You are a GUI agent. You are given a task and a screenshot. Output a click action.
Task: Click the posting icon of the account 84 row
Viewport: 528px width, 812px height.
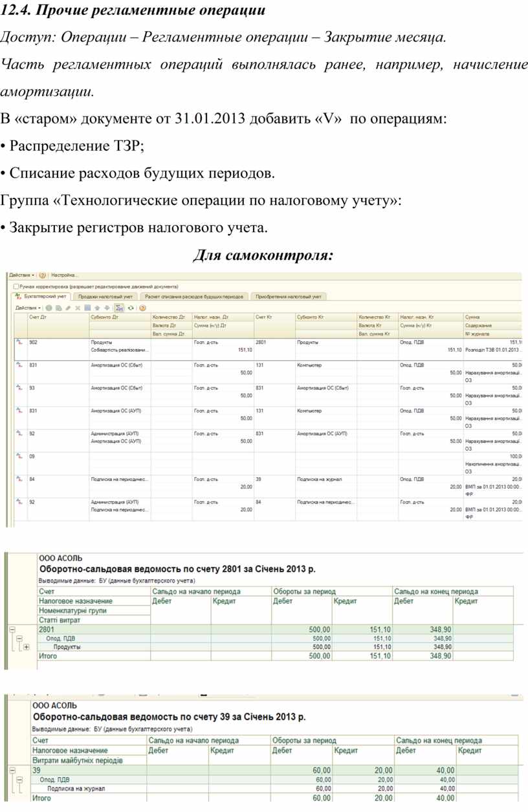(x=19, y=479)
